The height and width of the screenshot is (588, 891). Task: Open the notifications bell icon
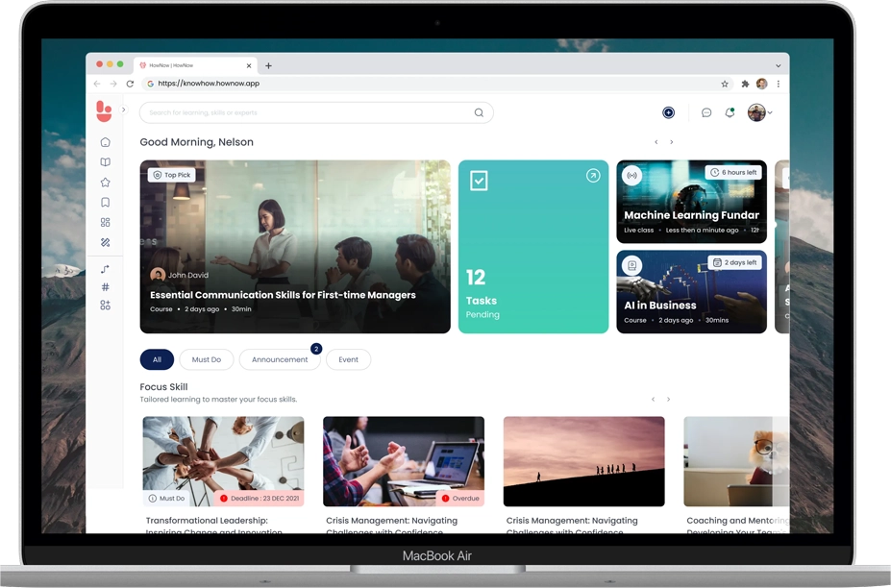730,112
